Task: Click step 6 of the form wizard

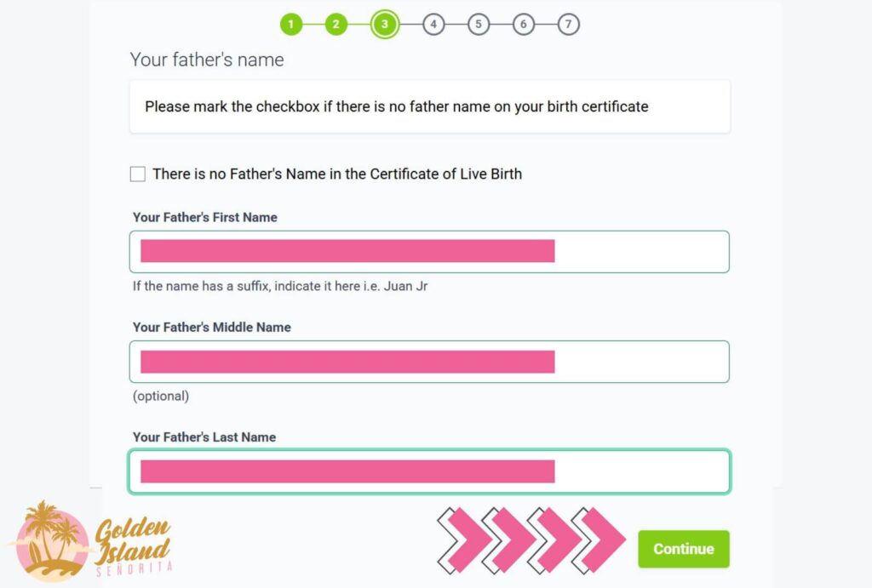Action: point(523,24)
